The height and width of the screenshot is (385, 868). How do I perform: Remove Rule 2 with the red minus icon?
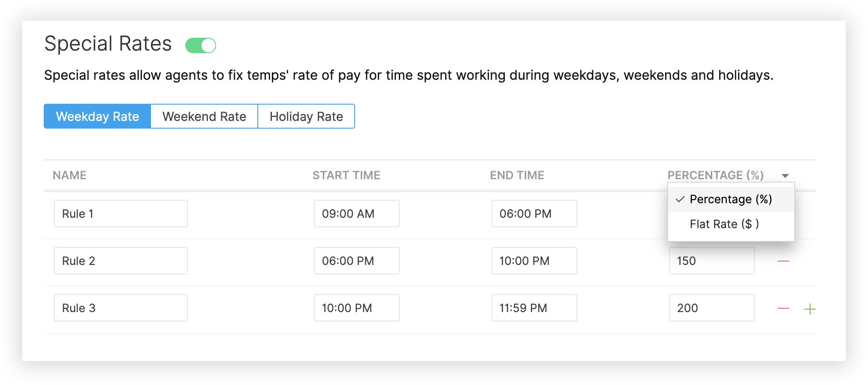click(783, 261)
